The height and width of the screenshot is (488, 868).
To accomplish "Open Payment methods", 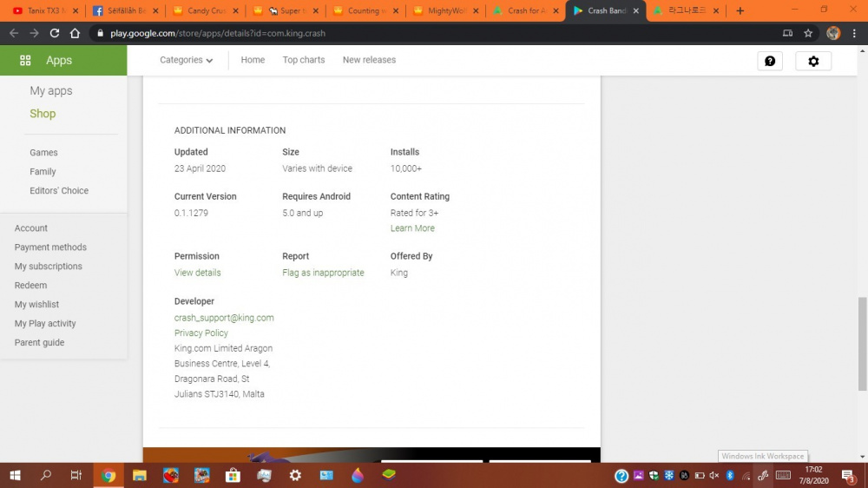I will [50, 247].
